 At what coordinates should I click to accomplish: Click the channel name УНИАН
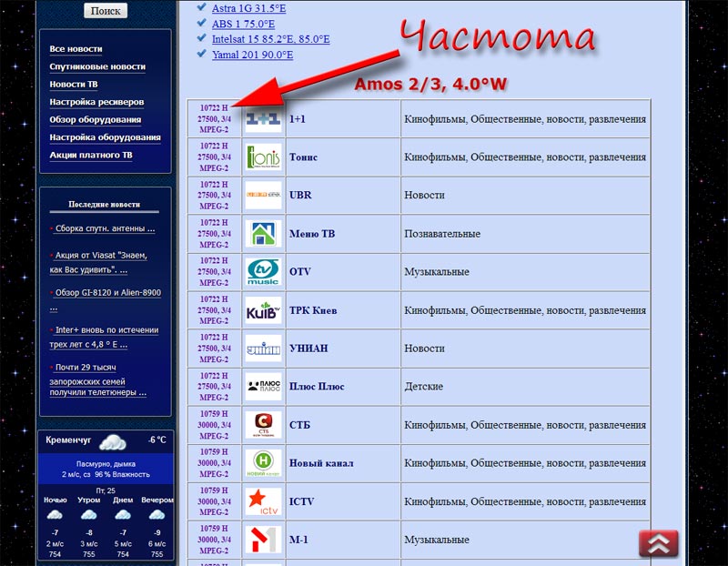point(308,349)
